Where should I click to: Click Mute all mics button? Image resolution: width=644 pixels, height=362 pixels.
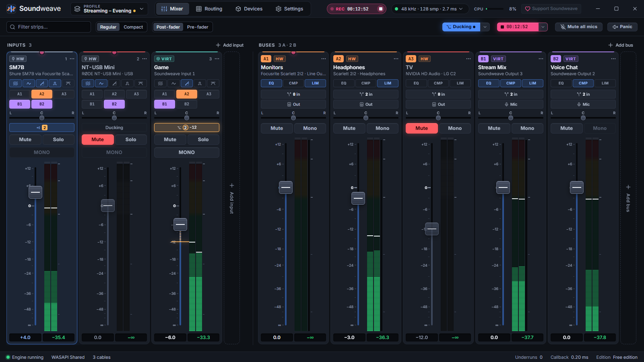tap(579, 27)
